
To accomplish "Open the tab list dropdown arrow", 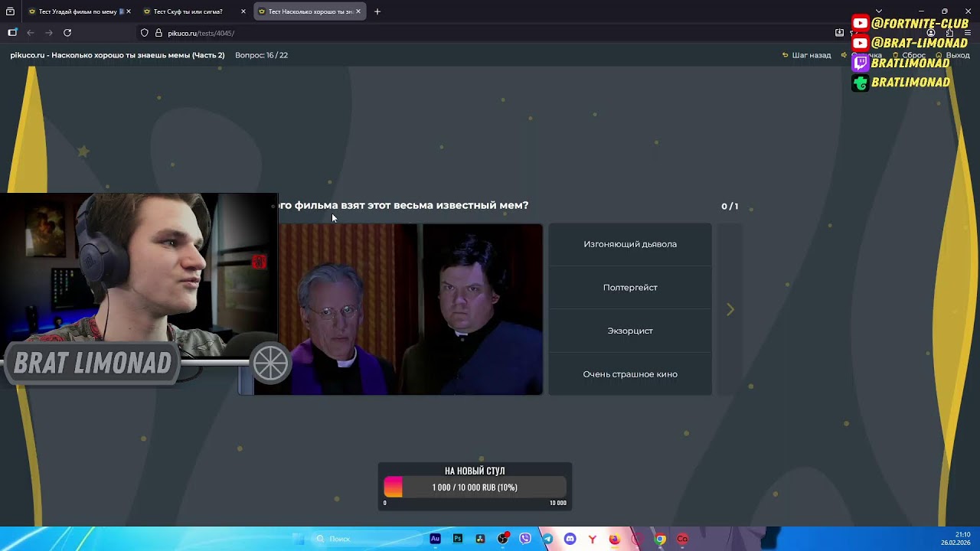I will coord(879,11).
